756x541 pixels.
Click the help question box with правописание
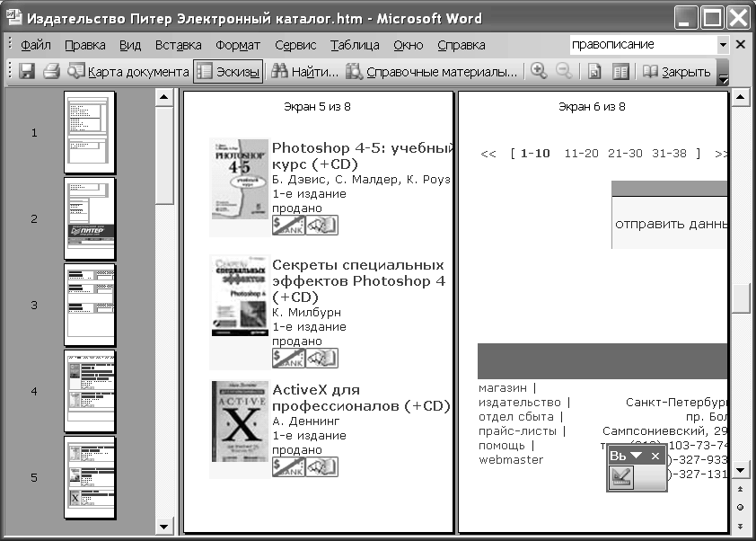coord(643,44)
